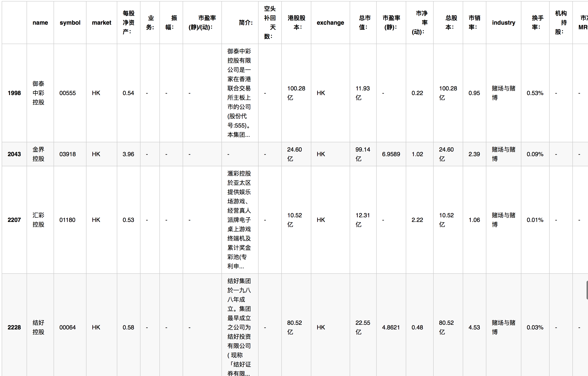Select row index 2043
The image size is (588, 376).
(14, 154)
